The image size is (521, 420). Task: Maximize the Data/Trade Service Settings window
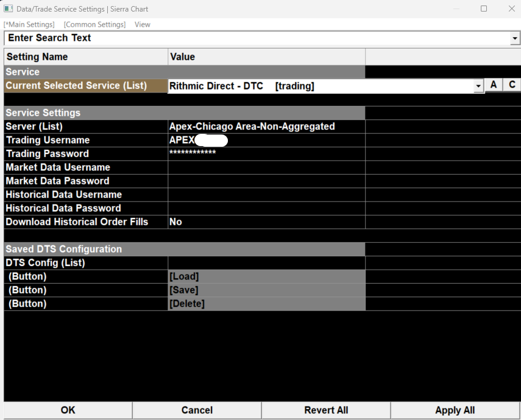pyautogui.click(x=484, y=9)
